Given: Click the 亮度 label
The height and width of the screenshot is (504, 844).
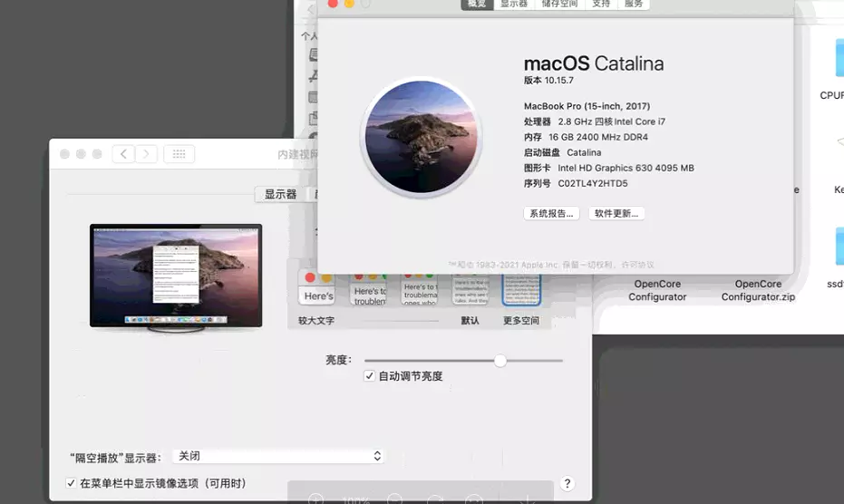Looking at the screenshot, I should pyautogui.click(x=338, y=360).
